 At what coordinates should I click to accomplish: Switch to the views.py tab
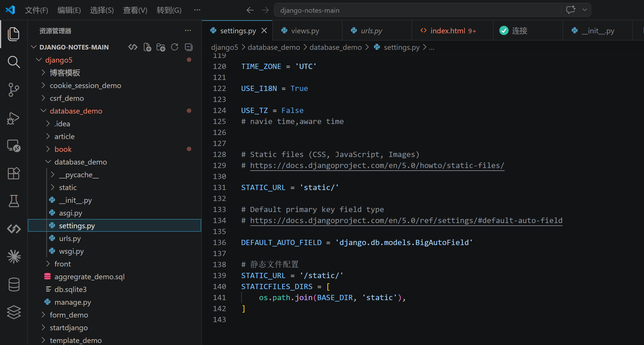pos(305,31)
